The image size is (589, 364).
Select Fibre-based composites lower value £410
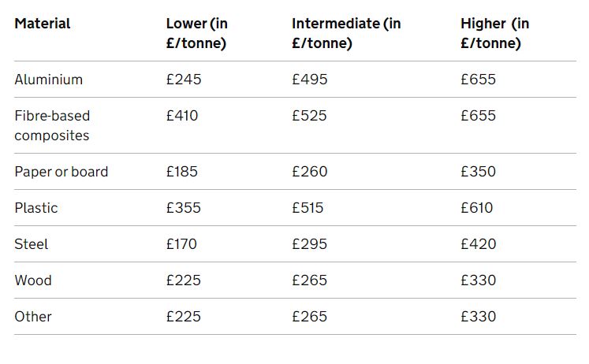coord(182,116)
